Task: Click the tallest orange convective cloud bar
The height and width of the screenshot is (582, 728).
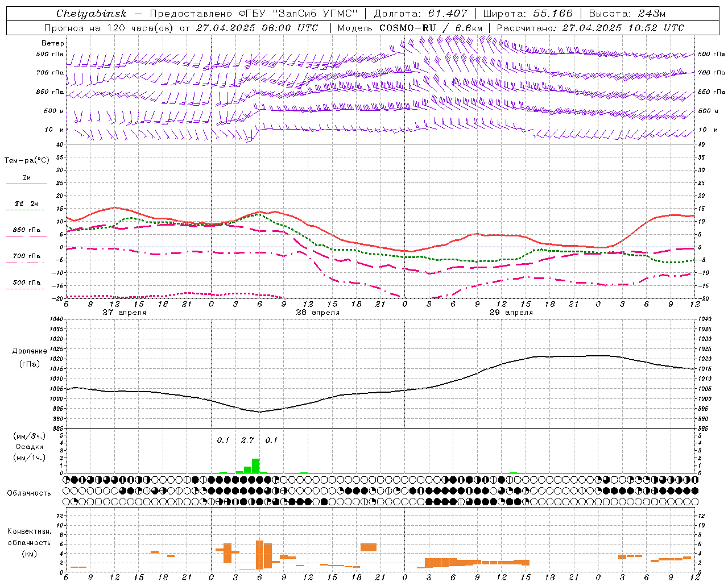Action: [259, 555]
